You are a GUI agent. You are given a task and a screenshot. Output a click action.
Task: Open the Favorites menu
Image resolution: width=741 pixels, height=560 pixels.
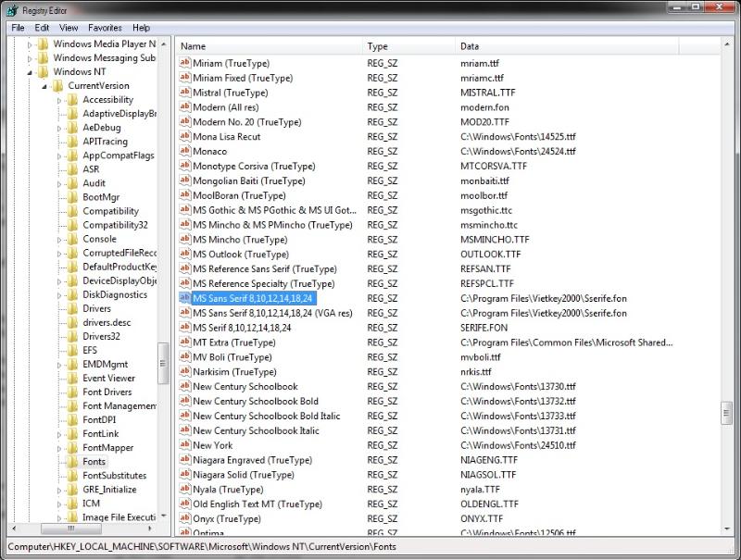(x=105, y=28)
